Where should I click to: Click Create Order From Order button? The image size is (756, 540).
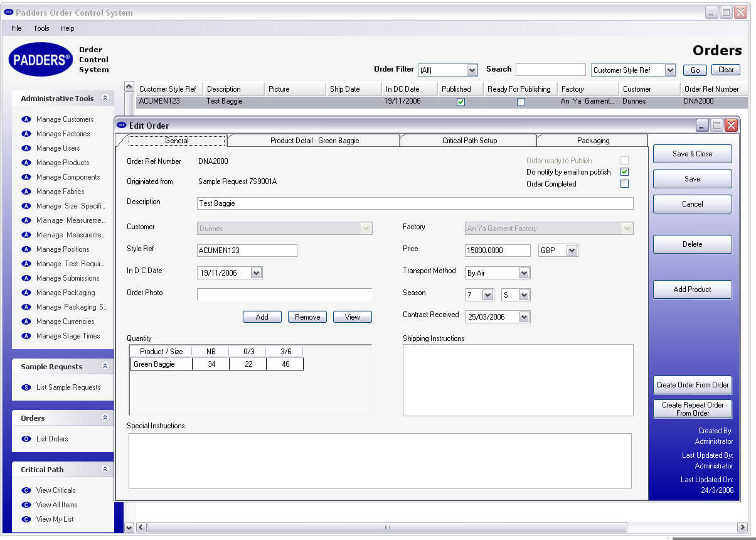tap(693, 385)
